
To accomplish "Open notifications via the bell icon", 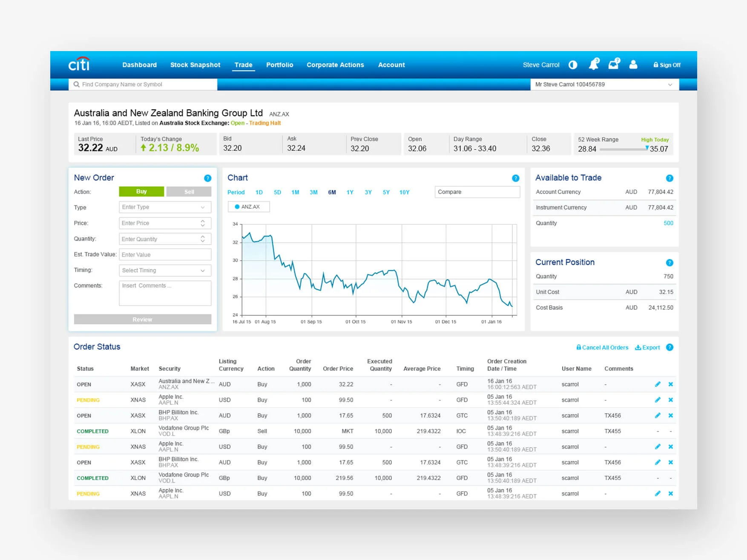I will (594, 65).
